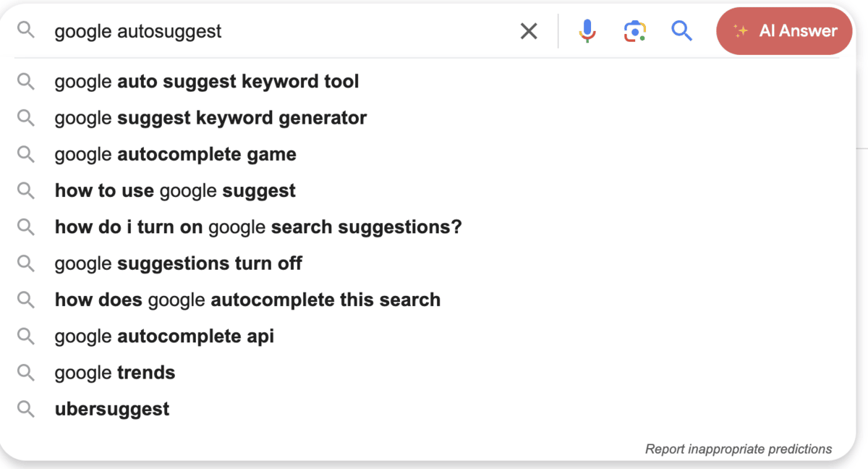Select the 'google trends' suggestion
Screen dimensions: 868x469
pyautogui.click(x=115, y=373)
